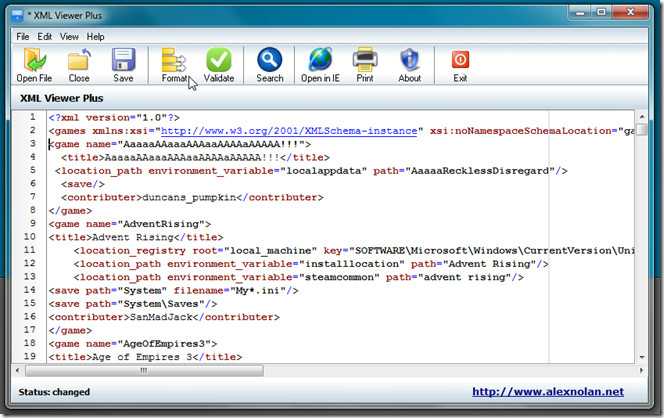Click the 'System\Saves' save path
664x418 pixels.
point(161,304)
